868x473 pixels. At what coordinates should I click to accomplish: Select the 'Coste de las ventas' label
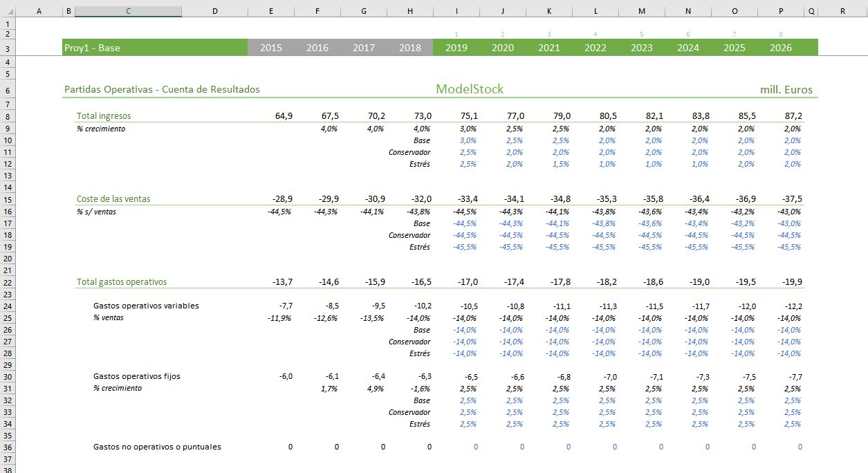click(x=113, y=199)
